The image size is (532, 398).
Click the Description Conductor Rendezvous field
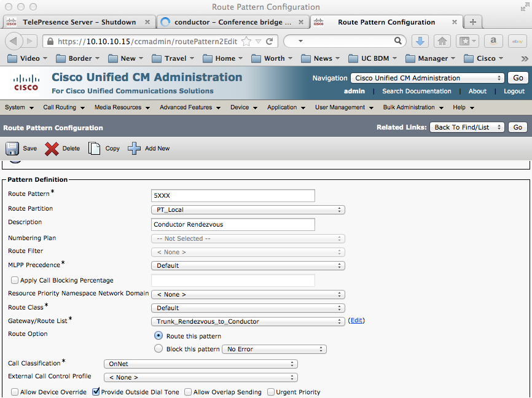point(233,224)
